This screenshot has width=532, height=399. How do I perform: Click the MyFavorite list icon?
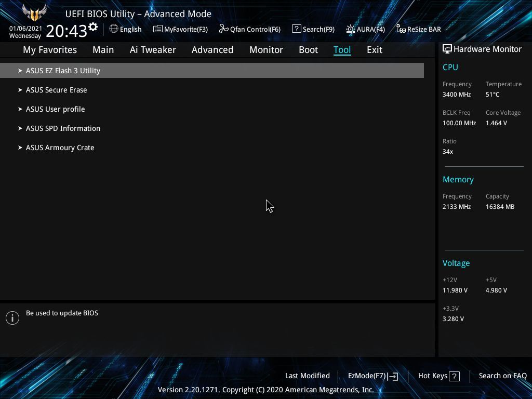click(x=158, y=29)
